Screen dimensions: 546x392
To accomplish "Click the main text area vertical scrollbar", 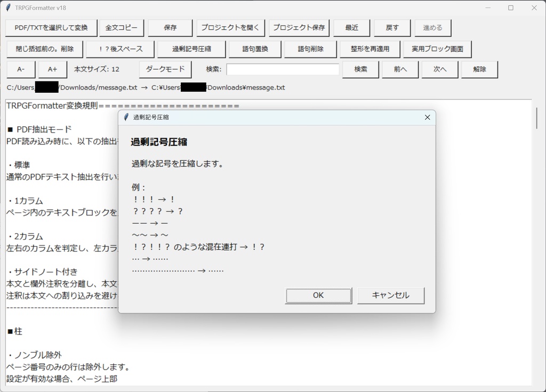I will point(536,118).
